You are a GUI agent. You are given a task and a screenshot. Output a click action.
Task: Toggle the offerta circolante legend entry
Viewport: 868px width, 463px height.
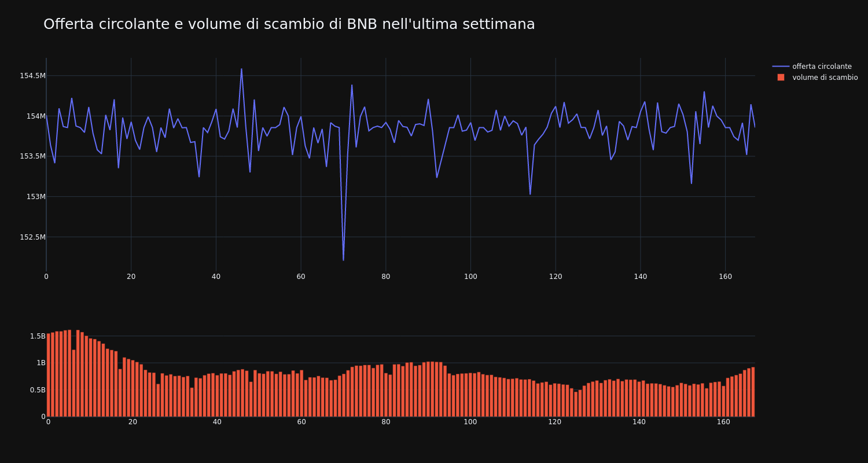[x=822, y=67]
